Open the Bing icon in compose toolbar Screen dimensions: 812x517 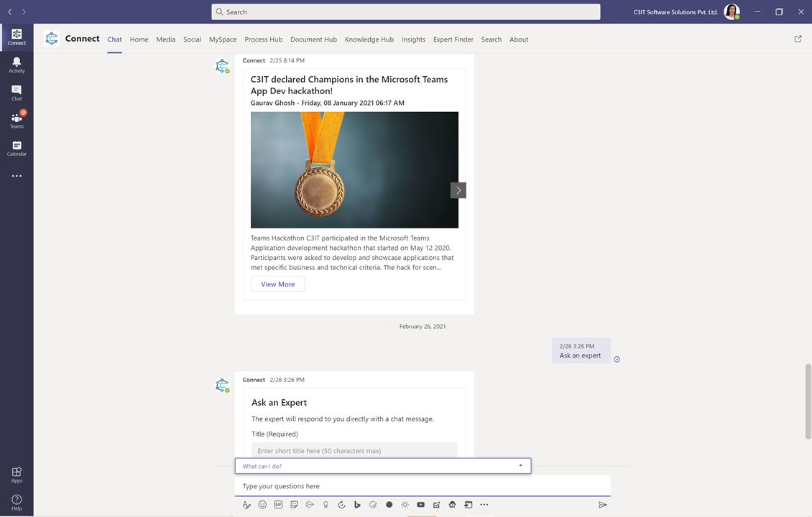[x=357, y=505]
